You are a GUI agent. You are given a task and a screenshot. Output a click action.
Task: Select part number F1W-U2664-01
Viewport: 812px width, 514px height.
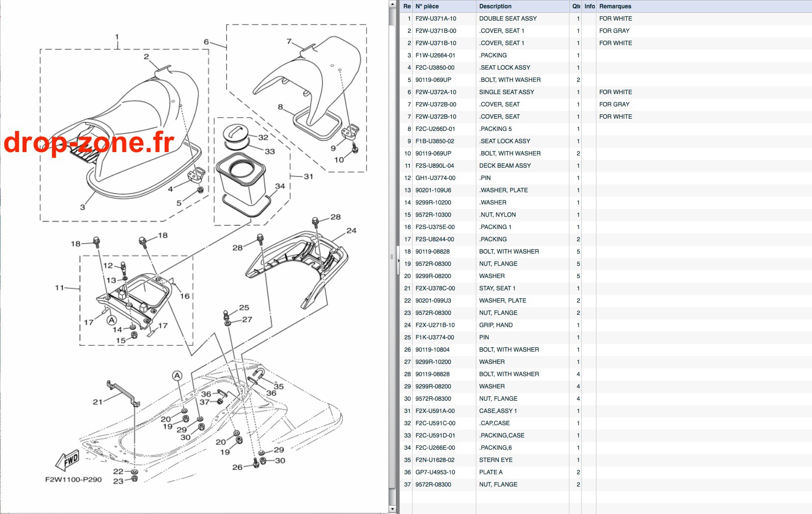point(435,55)
